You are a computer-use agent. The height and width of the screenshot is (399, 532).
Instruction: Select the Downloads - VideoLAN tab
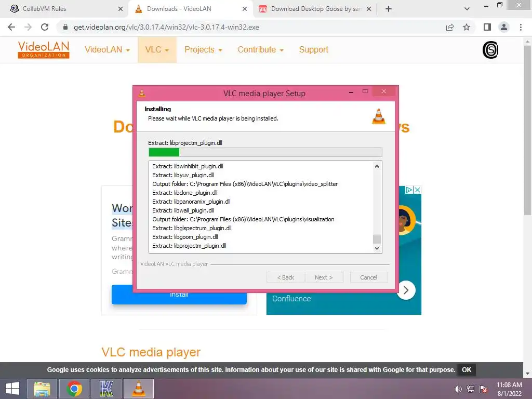(190, 9)
